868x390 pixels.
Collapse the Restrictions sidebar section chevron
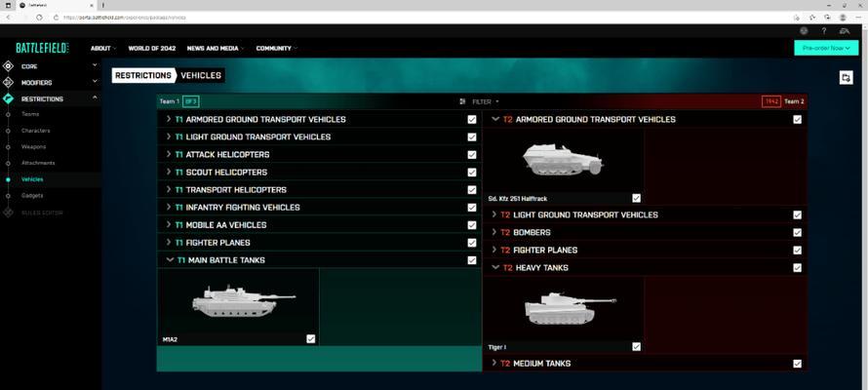pyautogui.click(x=95, y=97)
